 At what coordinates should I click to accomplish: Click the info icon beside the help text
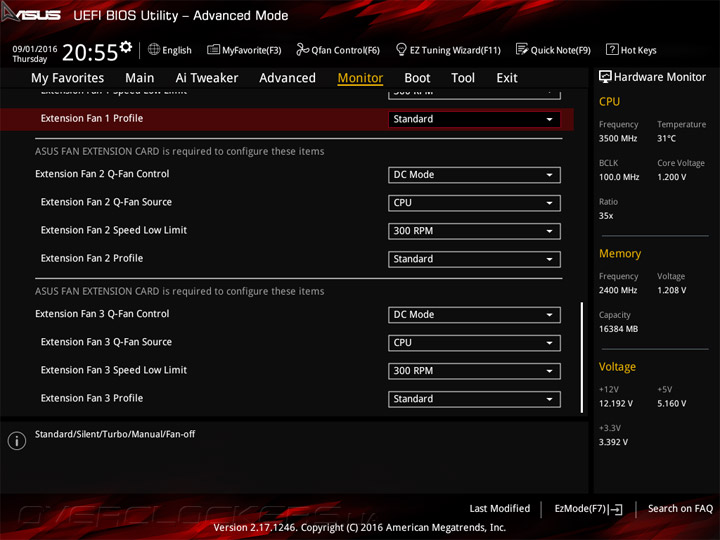pos(17,441)
